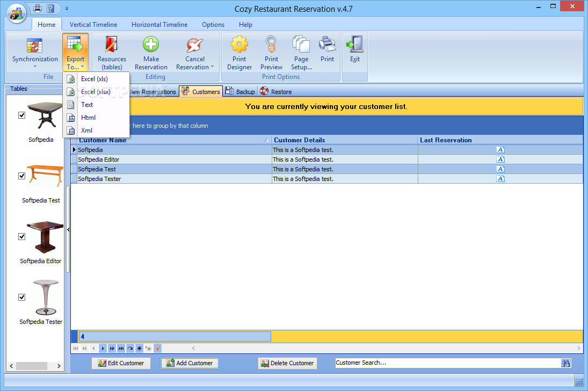The image size is (588, 391).
Task: Uncheck the Softpedia table checkbox
Action: point(22,115)
